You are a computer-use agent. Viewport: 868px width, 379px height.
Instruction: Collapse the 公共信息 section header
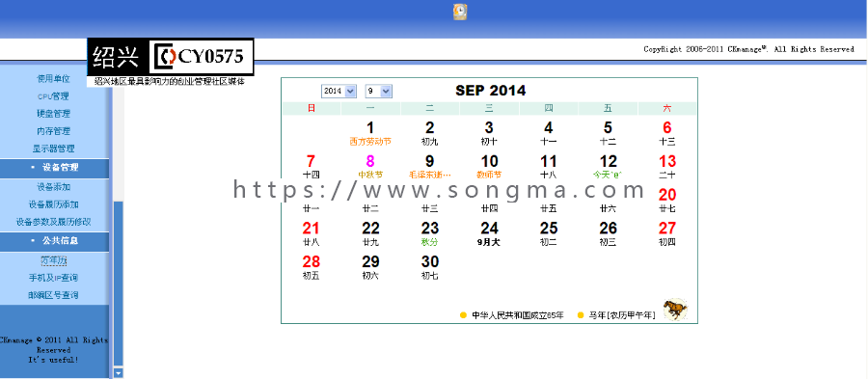point(54,241)
